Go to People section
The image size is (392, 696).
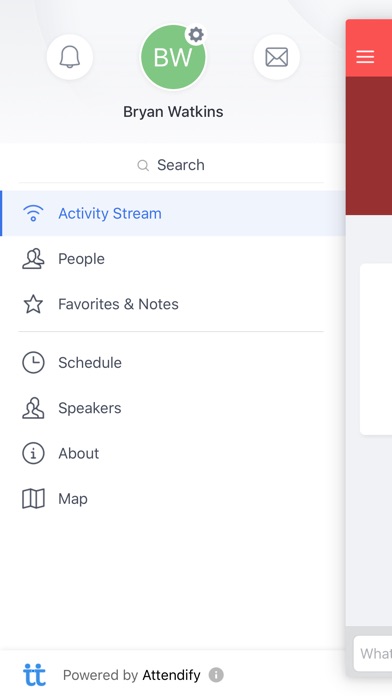coord(173,259)
